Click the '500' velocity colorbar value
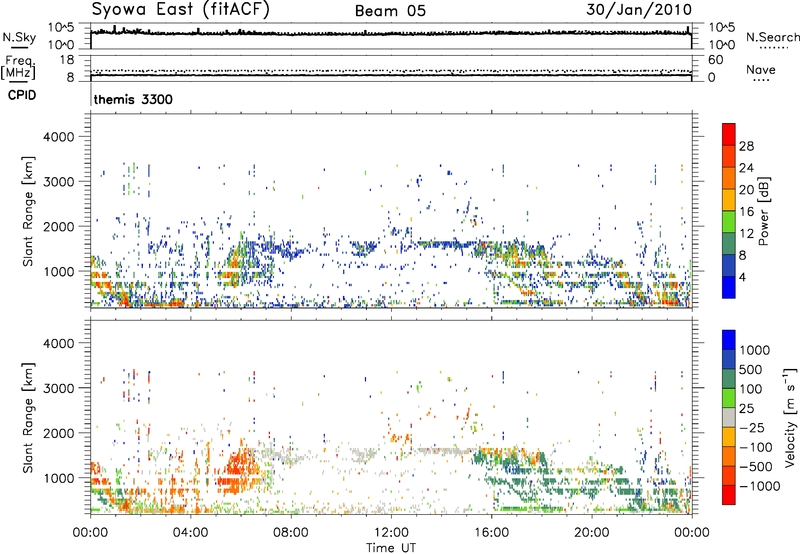Screen dimensions: 800x554 [751, 370]
